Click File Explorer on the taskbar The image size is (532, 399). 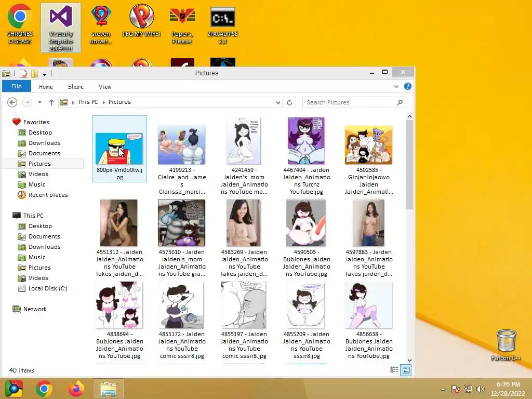(x=109, y=389)
